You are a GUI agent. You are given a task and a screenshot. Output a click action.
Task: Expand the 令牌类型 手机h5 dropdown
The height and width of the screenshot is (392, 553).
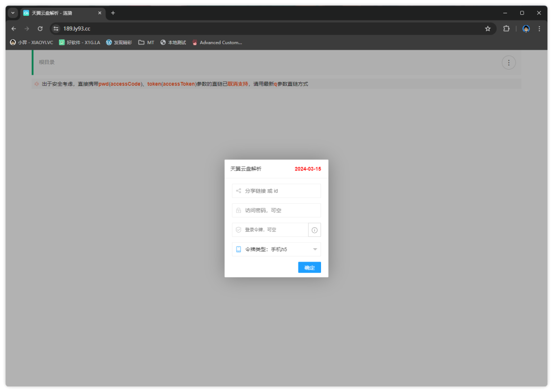276,249
